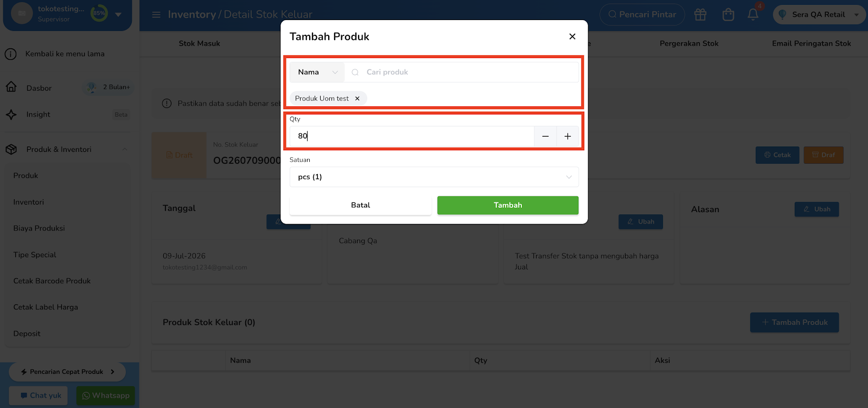This screenshot has width=868, height=408.
Task: Close the Tambah Produk dialog
Action: [572, 36]
